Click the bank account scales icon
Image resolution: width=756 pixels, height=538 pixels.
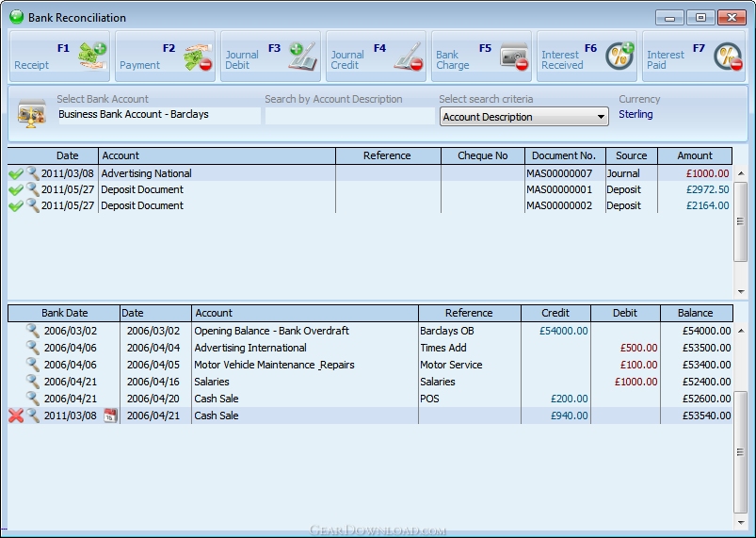pos(31,113)
